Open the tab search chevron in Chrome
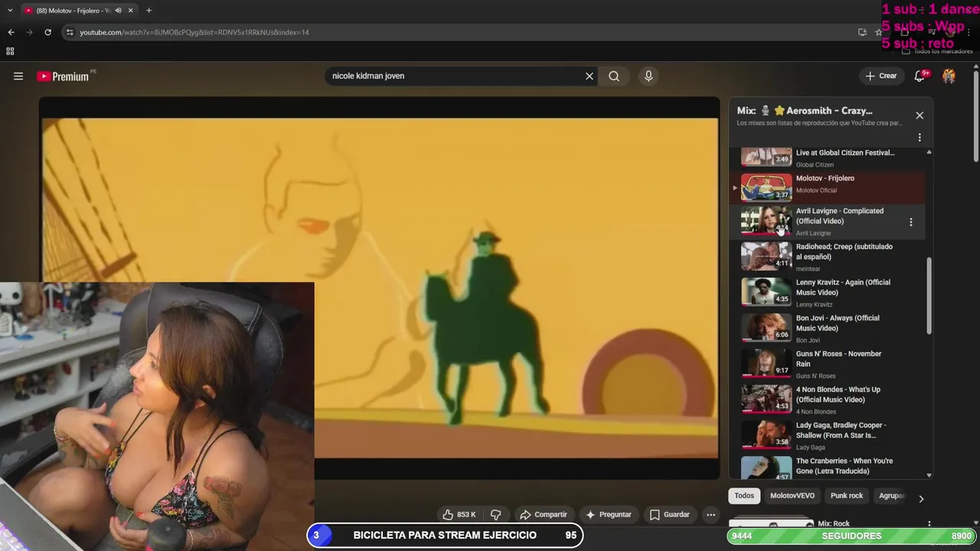This screenshot has height=551, width=980. 10,11
